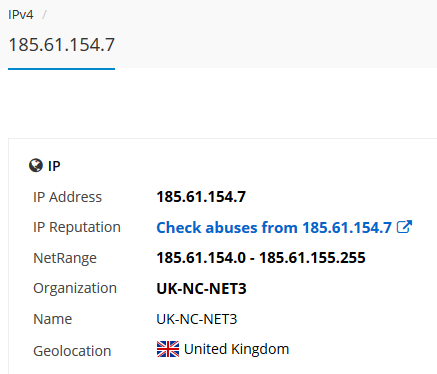Click the Organization label

[75, 288]
